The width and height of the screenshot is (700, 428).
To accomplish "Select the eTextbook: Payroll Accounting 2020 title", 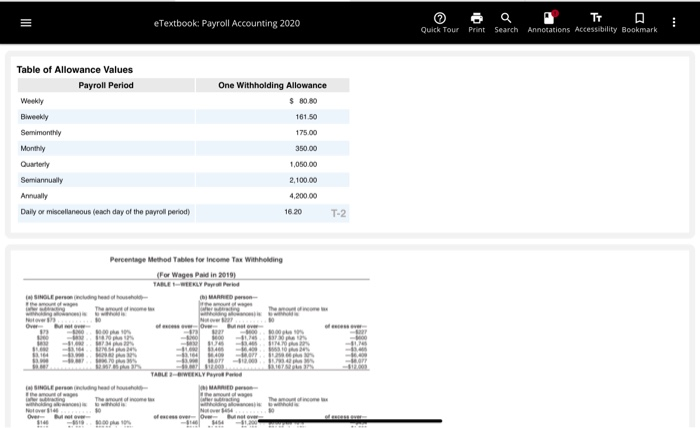I will pyautogui.click(x=227, y=23).
